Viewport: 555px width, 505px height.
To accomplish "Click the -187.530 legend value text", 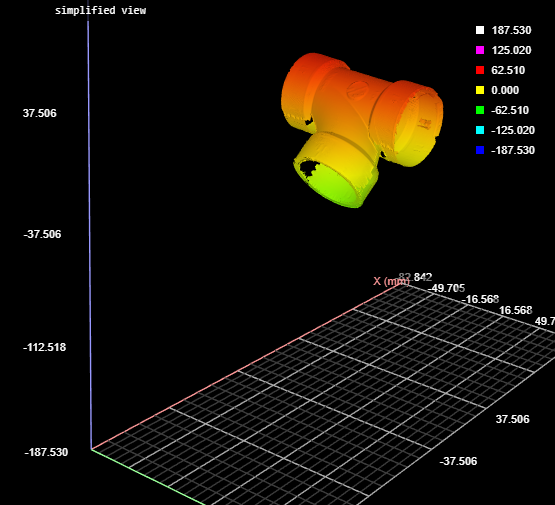I will point(513,150).
